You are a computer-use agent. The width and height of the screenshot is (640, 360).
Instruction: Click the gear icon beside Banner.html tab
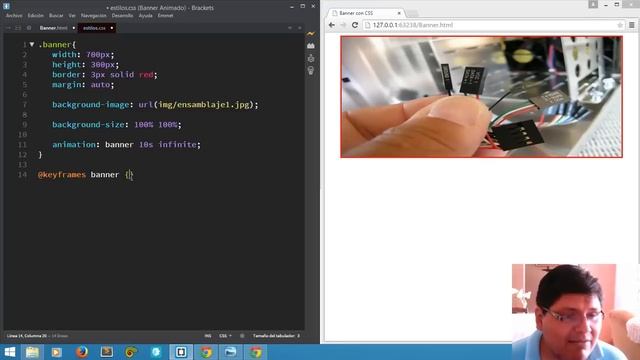pos(29,28)
